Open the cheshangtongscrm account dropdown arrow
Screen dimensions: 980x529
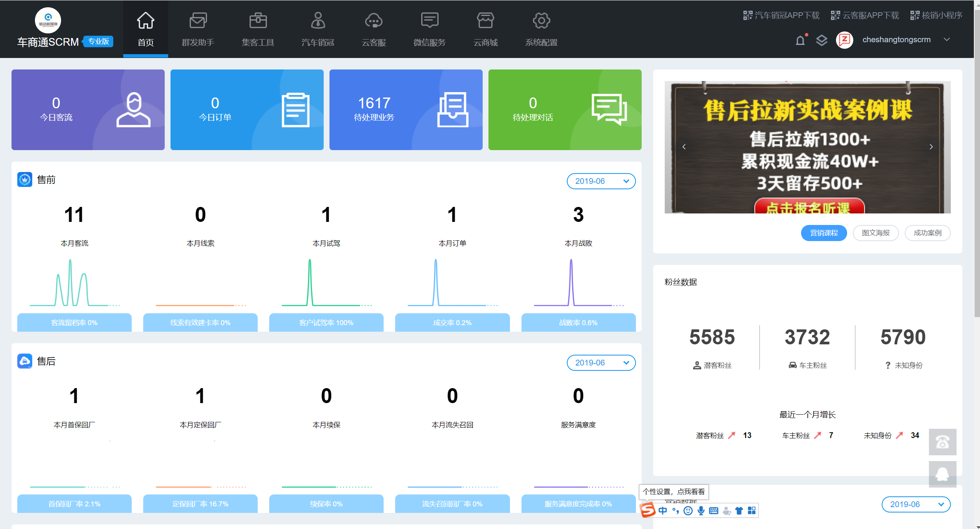tap(947, 40)
